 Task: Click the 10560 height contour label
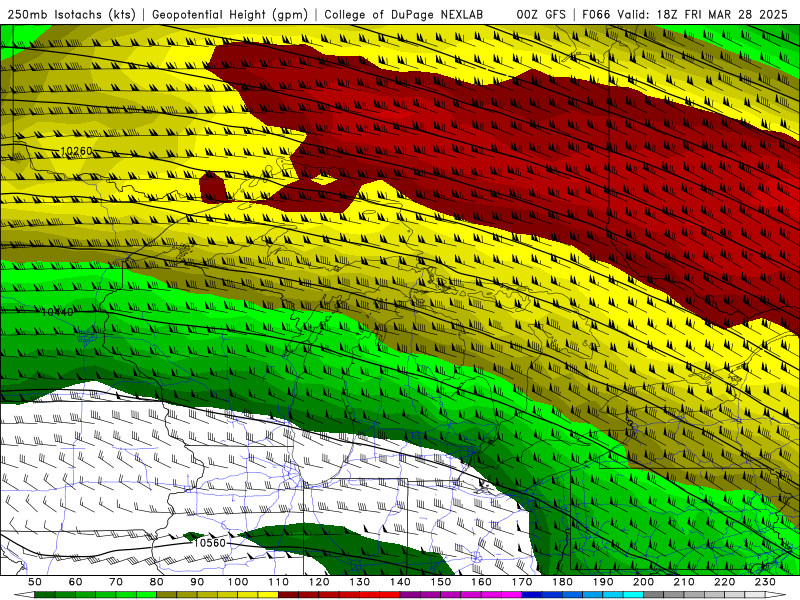209,543
